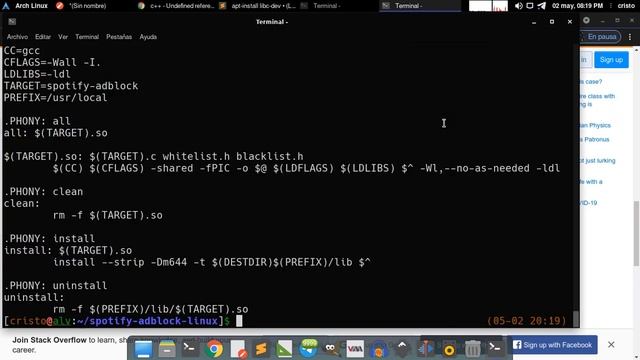Screen dimensions: 640x360
Task: Open the Telegram tray icon
Action: [x=541, y=6]
